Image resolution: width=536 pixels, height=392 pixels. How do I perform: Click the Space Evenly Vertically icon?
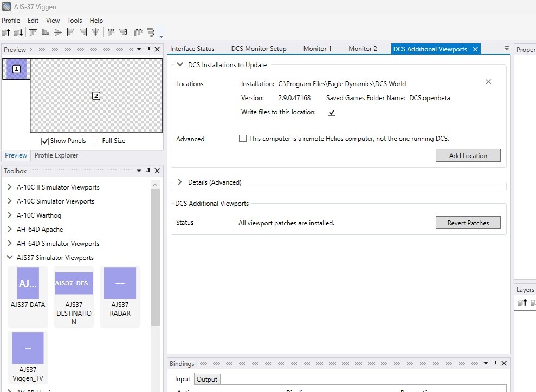click(151, 32)
